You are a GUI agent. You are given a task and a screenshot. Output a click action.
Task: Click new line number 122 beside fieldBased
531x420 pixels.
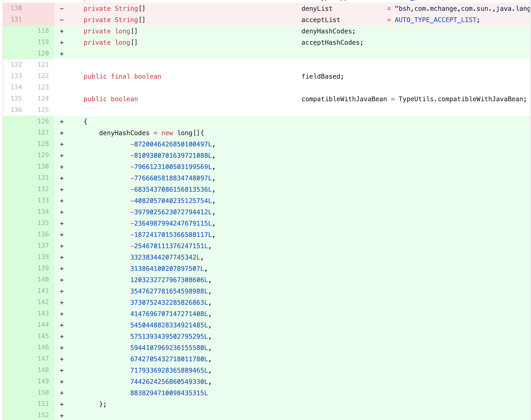tap(43, 76)
